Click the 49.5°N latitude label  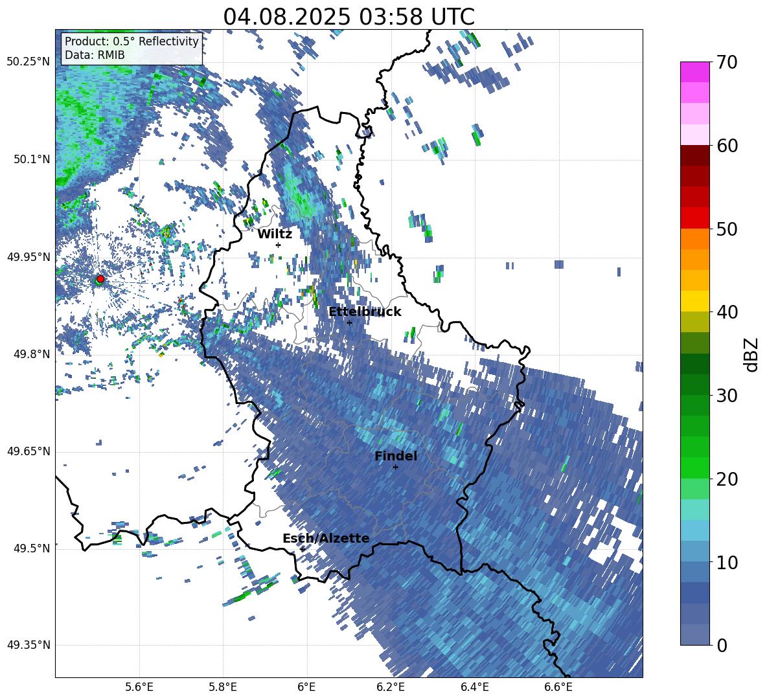pos(32,548)
